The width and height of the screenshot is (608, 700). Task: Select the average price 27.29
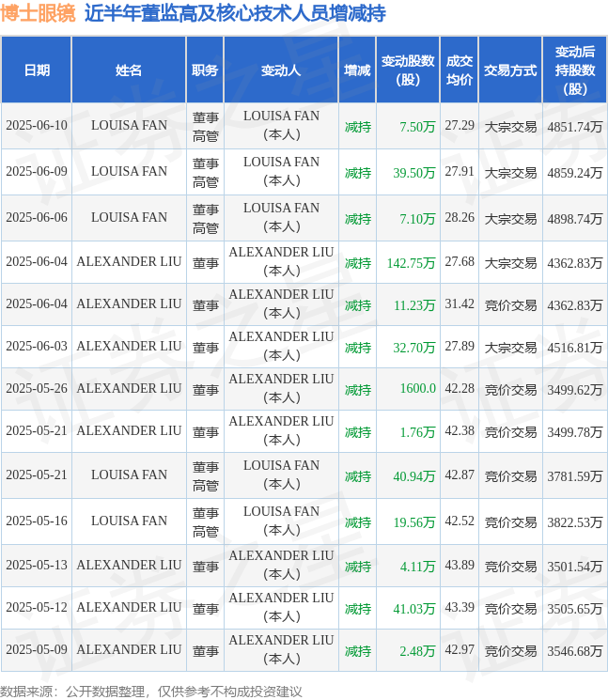tap(460, 126)
